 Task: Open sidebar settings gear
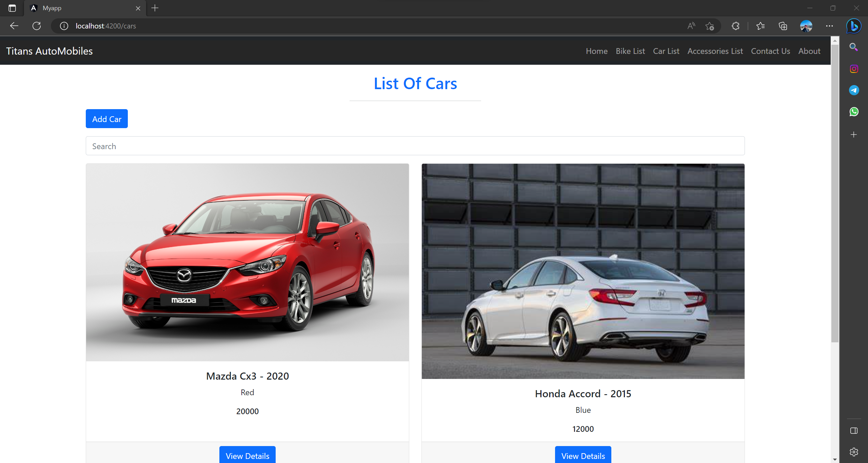click(x=854, y=452)
